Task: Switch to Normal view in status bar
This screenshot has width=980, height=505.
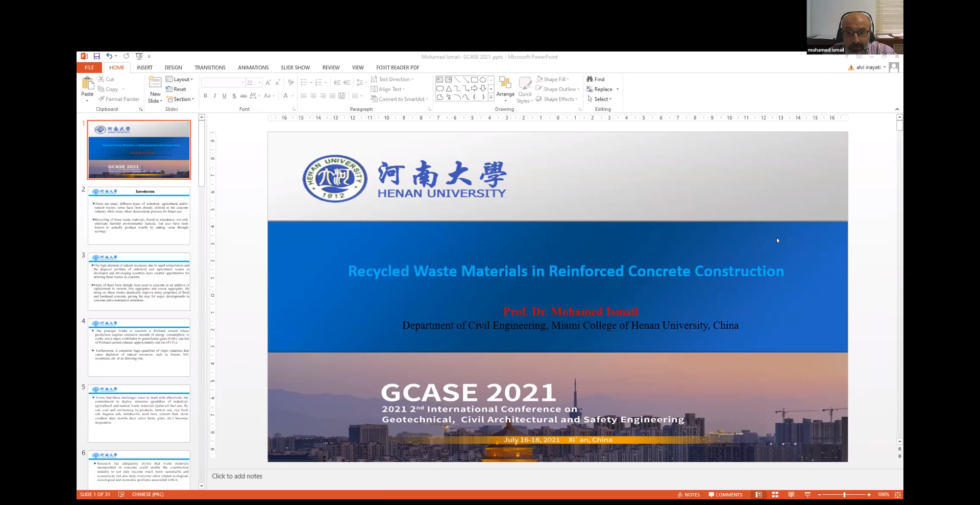Action: coord(759,494)
